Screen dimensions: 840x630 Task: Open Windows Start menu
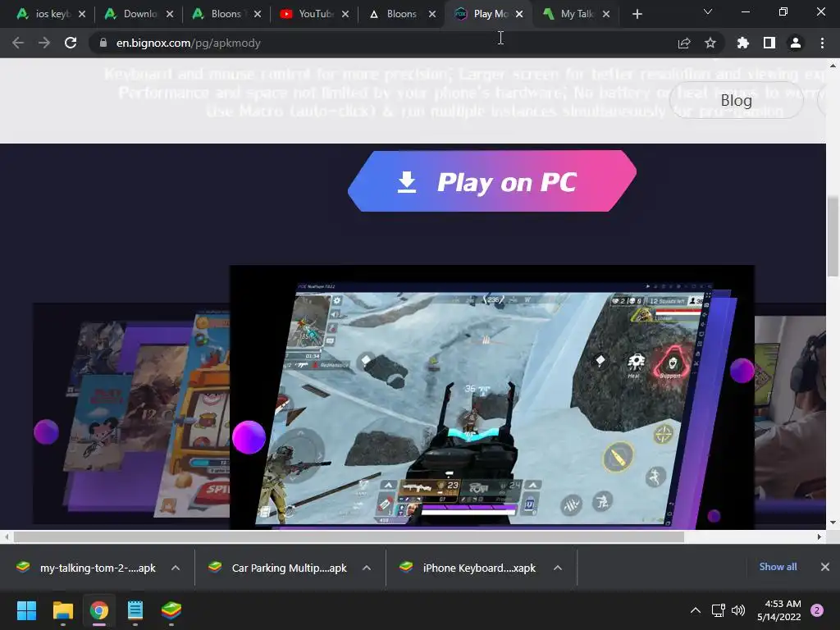tap(26, 610)
